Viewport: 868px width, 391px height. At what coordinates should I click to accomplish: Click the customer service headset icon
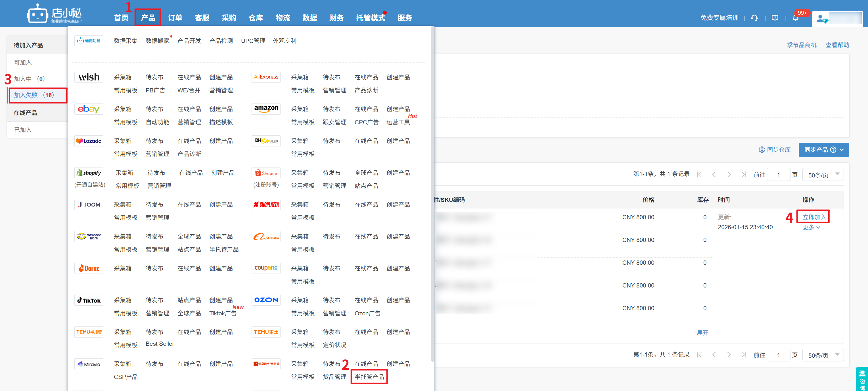click(x=754, y=18)
